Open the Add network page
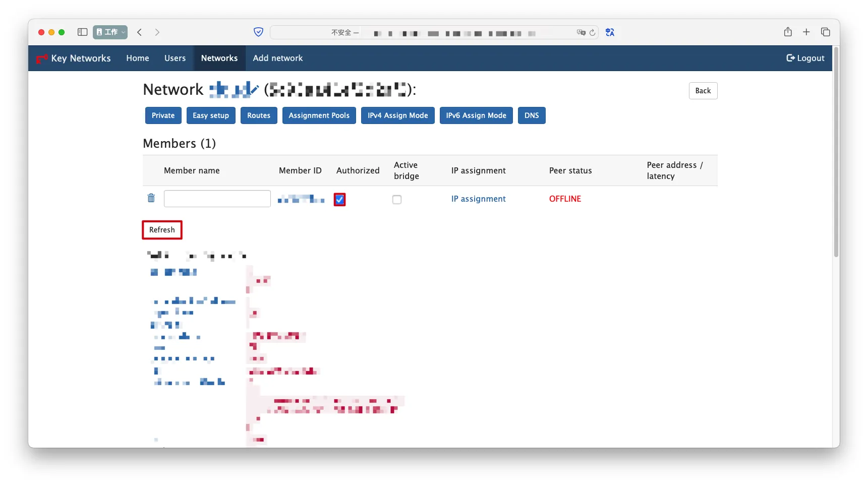This screenshot has height=485, width=868. point(277,58)
